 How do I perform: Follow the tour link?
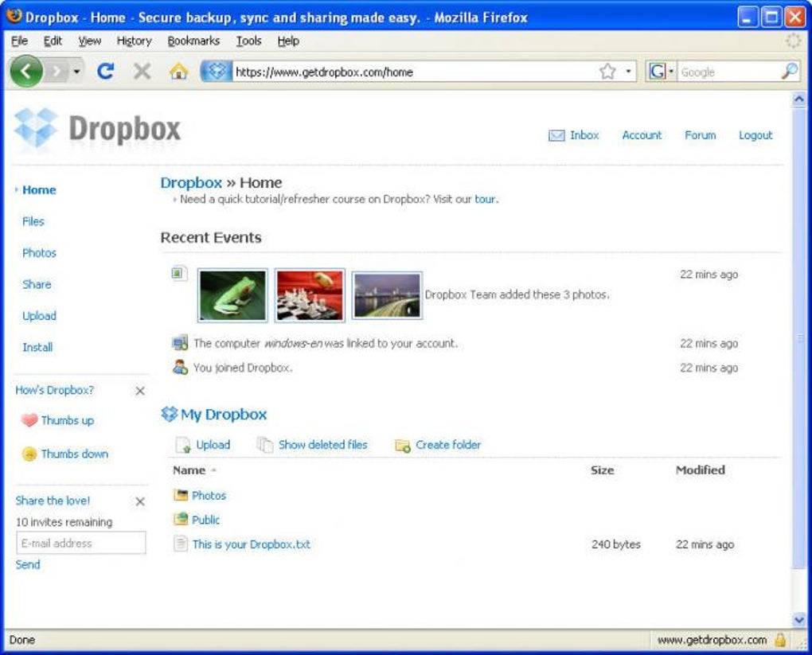pos(485,199)
